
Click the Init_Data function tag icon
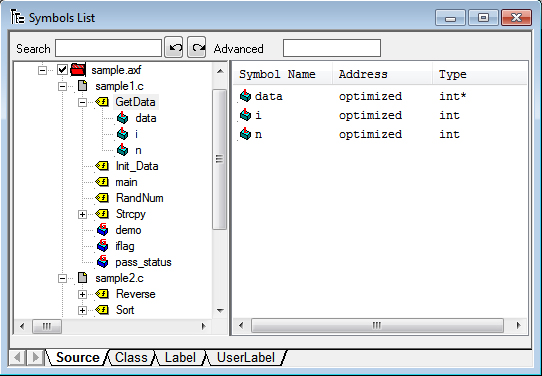coord(102,166)
